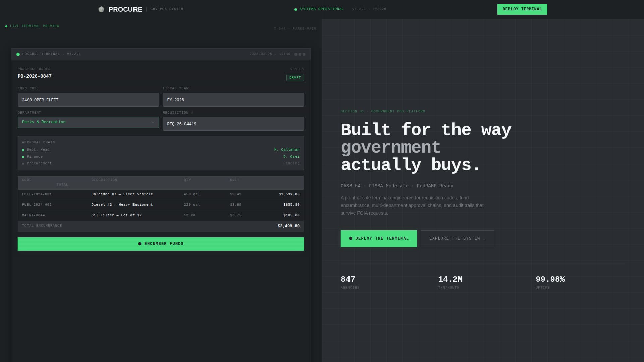
Task: Click the Dept. Head approval row
Action: [161, 150]
